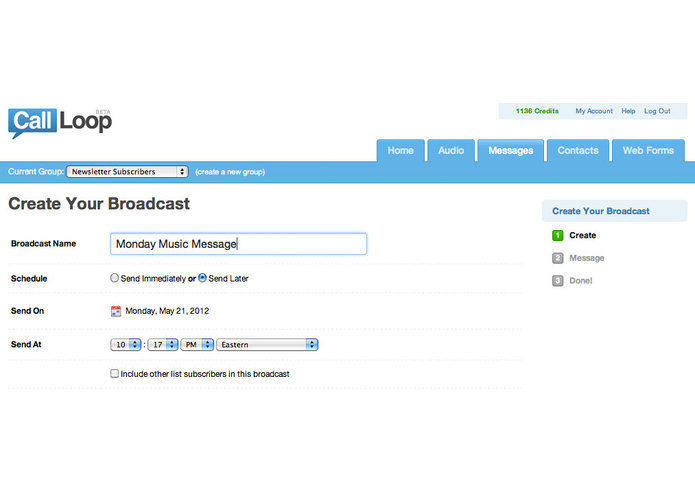Open the calendar date picker icon
695x494 pixels.
[116, 311]
